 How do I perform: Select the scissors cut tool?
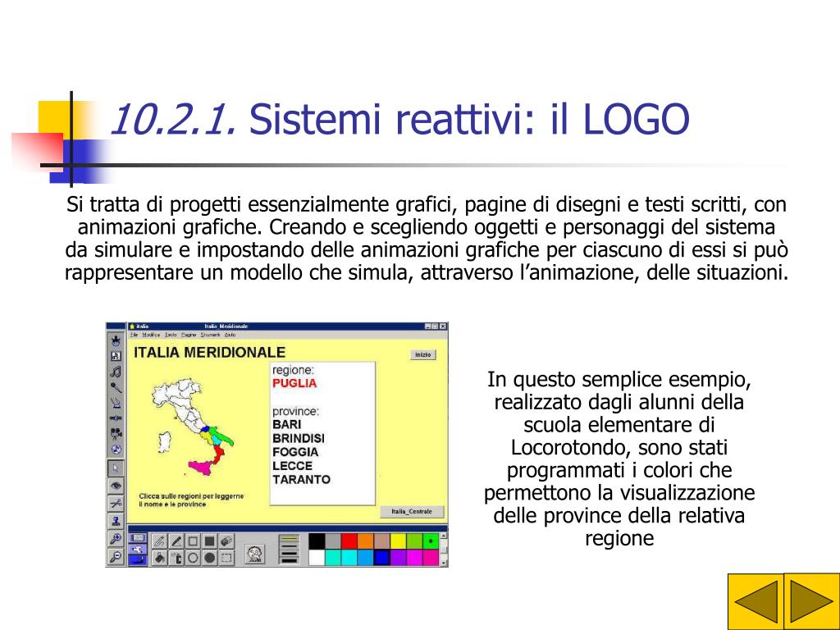click(116, 503)
